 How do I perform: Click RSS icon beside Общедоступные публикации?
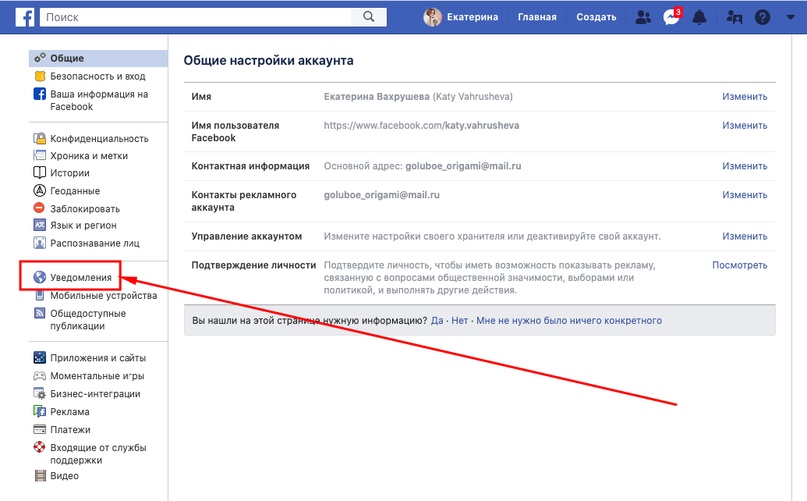pyautogui.click(x=40, y=313)
